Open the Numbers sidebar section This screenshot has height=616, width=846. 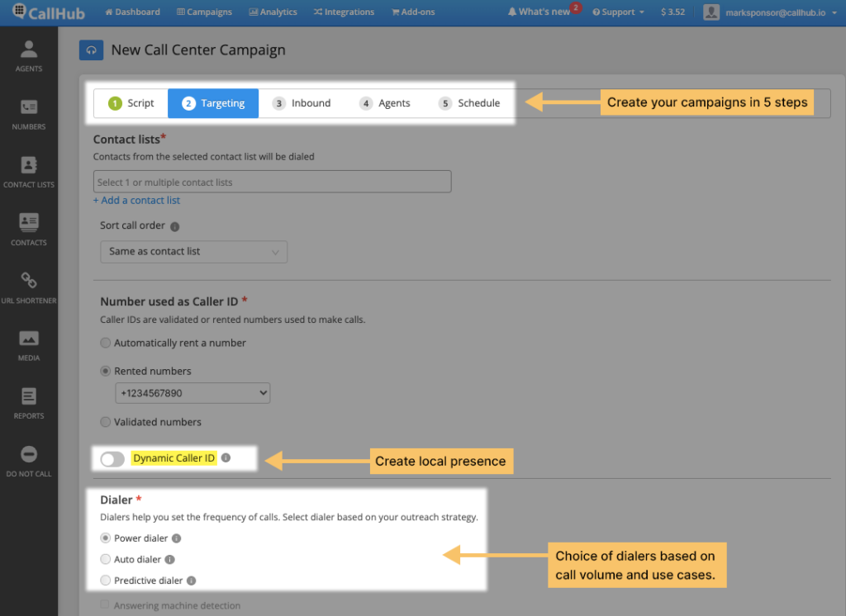[29, 114]
